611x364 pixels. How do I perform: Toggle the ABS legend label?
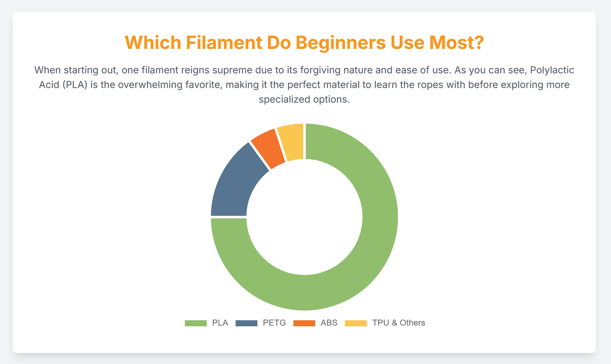pyautogui.click(x=329, y=323)
